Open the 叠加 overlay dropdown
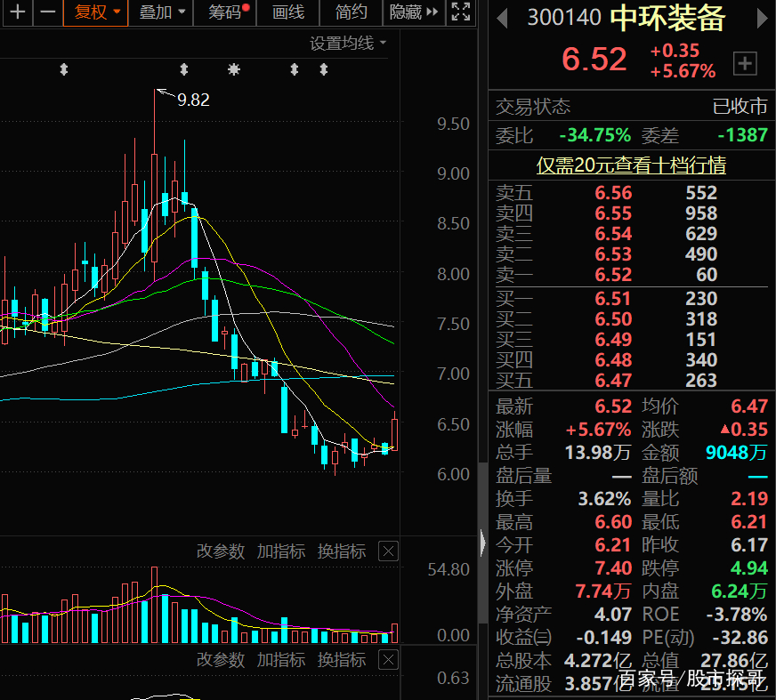Viewport: 776px width, 700px height. (x=158, y=13)
